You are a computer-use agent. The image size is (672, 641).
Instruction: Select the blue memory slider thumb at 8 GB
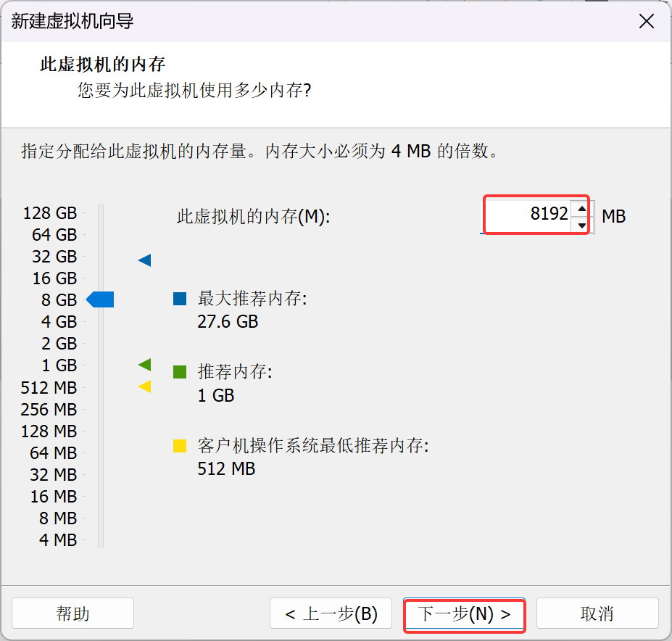(100, 299)
